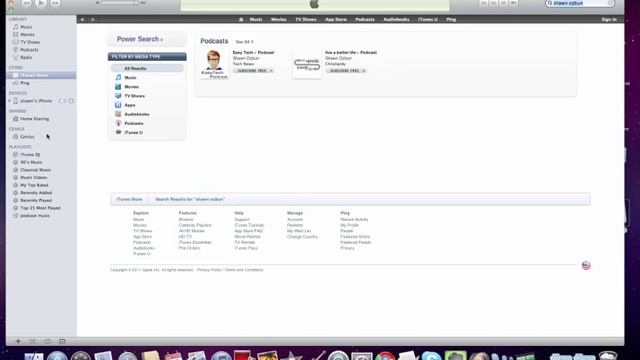
Task: Subscribe free to live a better life
Action: [x=344, y=71]
